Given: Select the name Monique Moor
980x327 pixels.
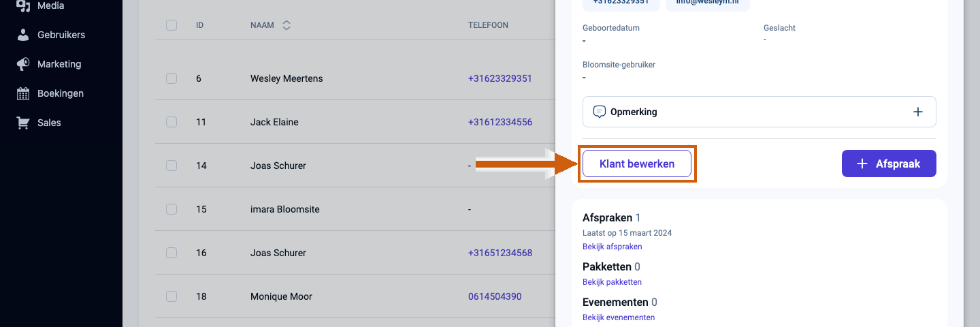Looking at the screenshot, I should pos(280,296).
